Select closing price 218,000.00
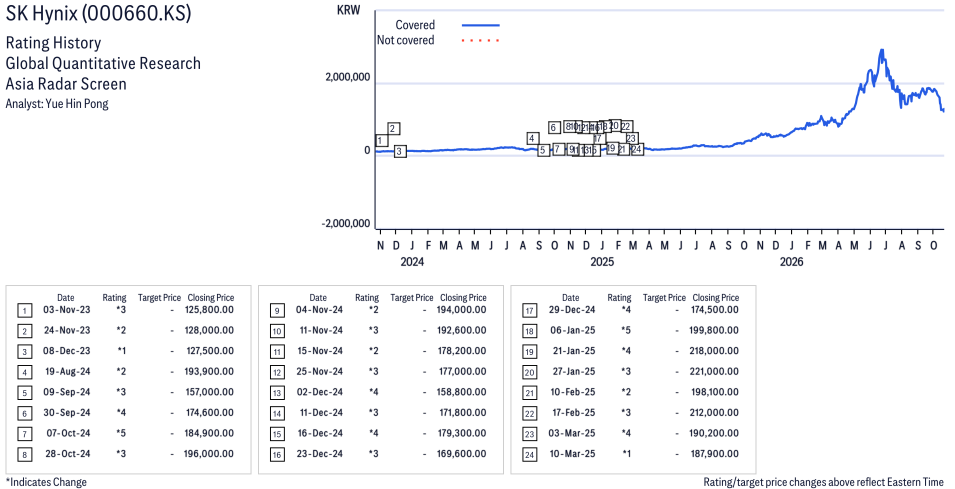 714,351
